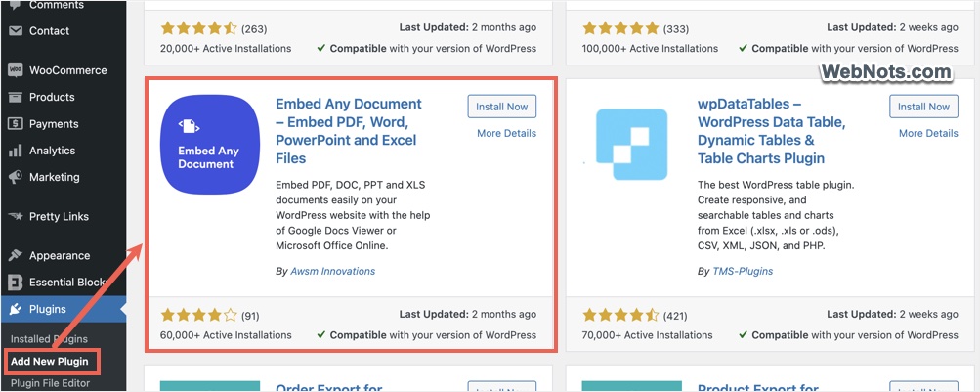Click the 60,000+ Active Installations text
Image resolution: width=980 pixels, height=392 pixels.
226,335
